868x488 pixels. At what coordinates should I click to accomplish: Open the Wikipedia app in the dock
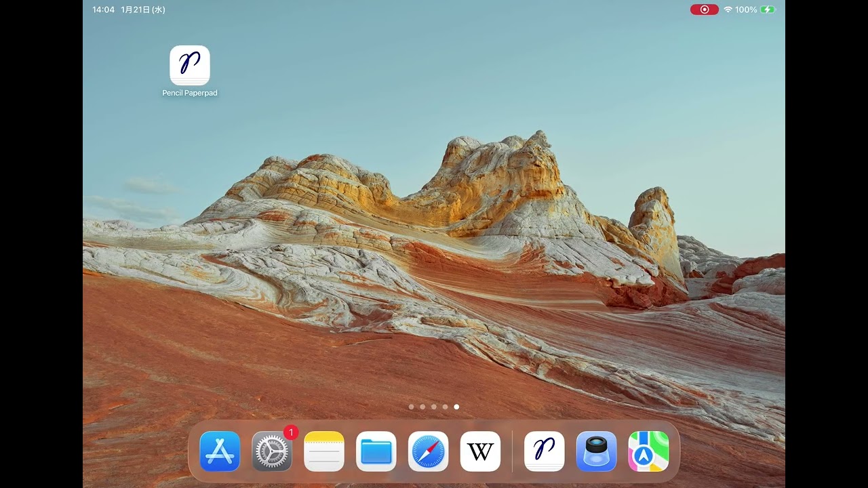coord(481,451)
